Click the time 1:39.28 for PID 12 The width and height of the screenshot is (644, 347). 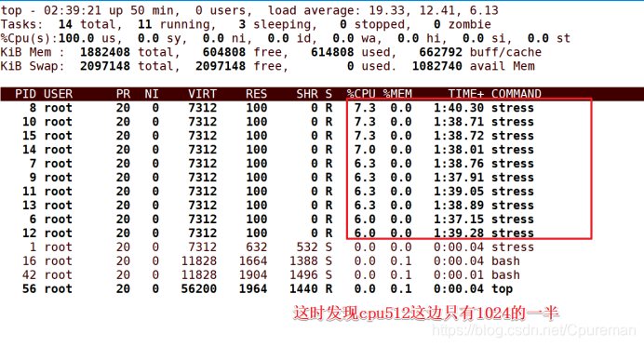tap(459, 234)
